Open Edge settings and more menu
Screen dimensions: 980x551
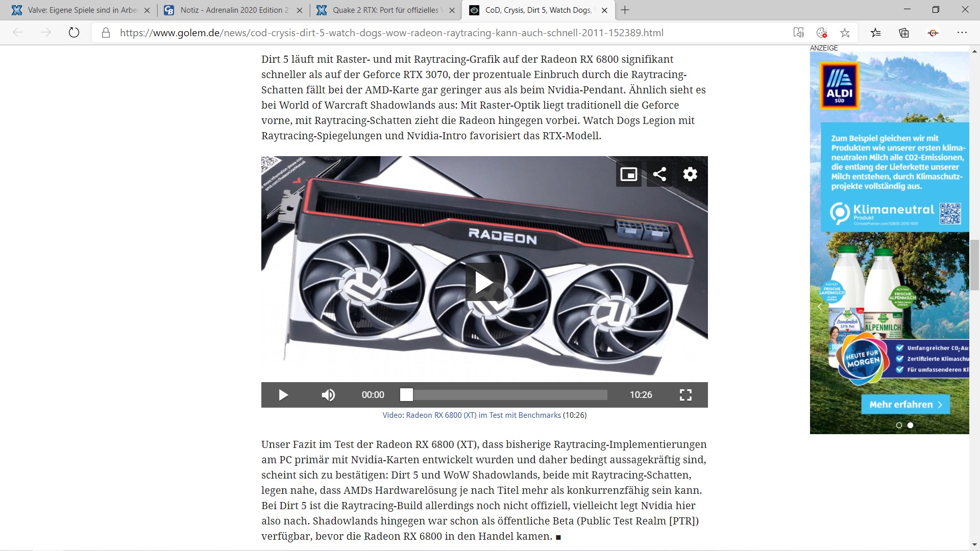[x=962, y=33]
